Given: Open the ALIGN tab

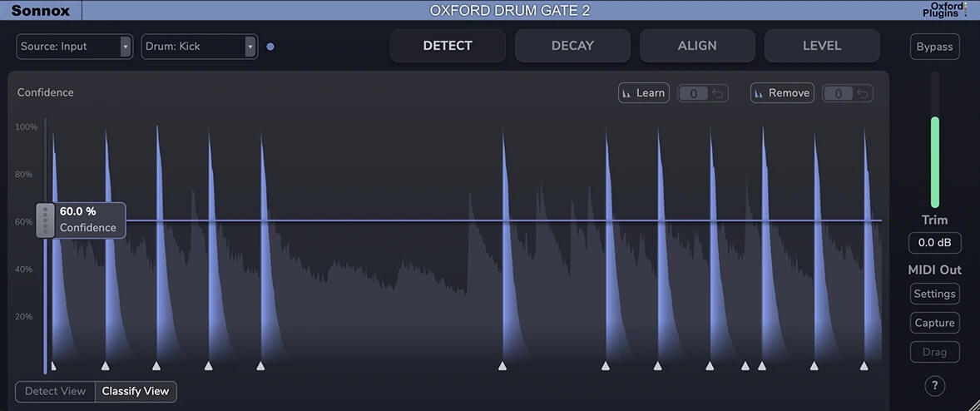Looking at the screenshot, I should (x=696, y=46).
